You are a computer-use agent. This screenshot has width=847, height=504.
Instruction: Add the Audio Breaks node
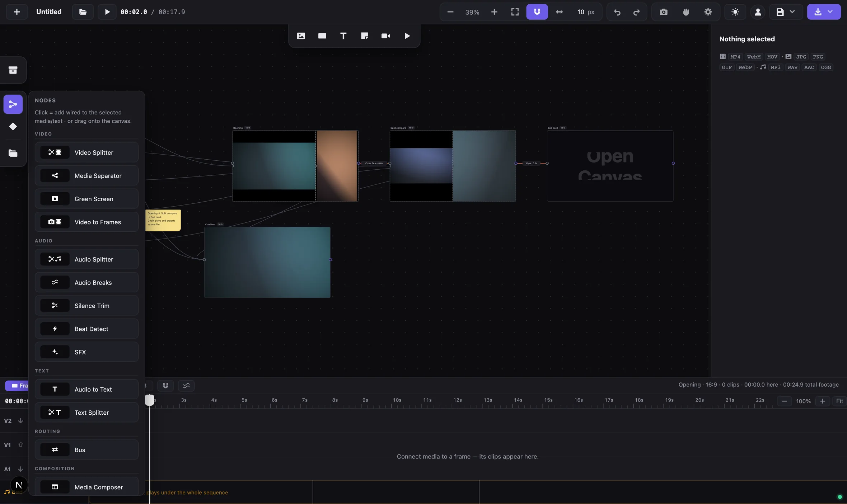pyautogui.click(x=86, y=283)
